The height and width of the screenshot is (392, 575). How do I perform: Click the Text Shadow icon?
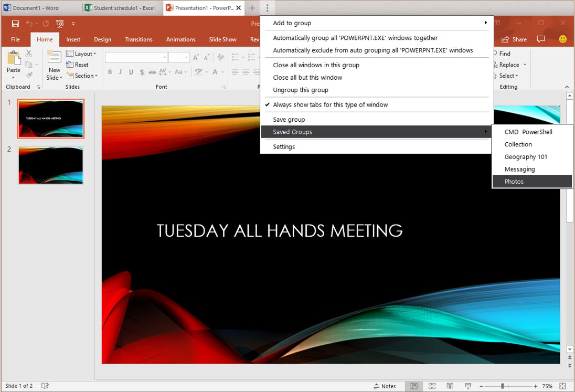[x=142, y=72]
